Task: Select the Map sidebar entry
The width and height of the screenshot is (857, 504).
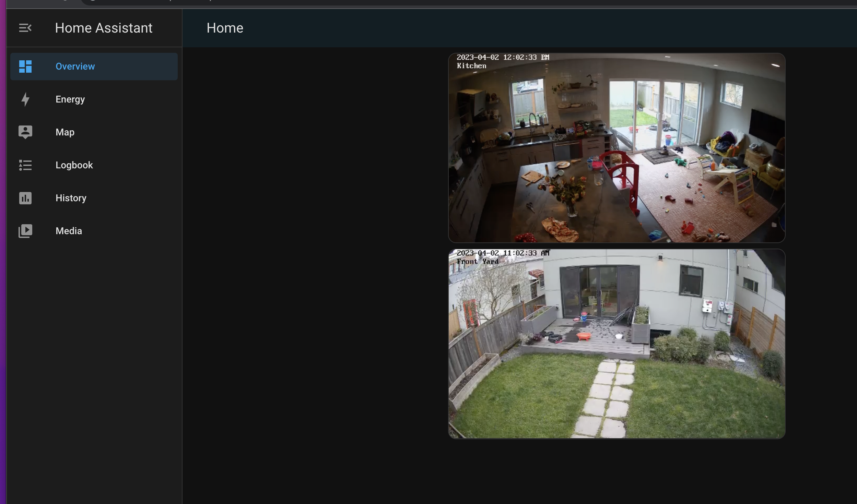Action: (x=65, y=132)
